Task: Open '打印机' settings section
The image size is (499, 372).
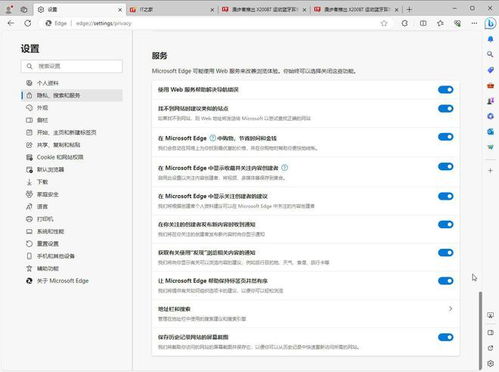Action: pyautogui.click(x=72, y=219)
